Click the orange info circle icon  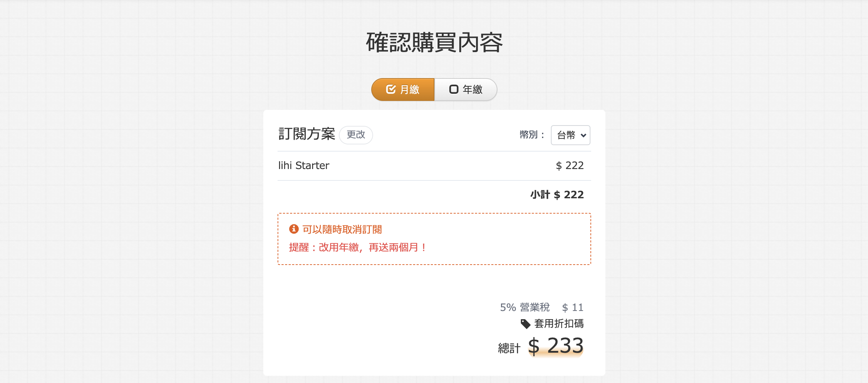294,229
